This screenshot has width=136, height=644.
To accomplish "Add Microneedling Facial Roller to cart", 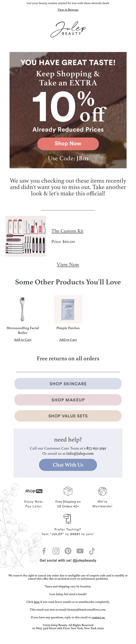I will pyautogui.click(x=23, y=340).
